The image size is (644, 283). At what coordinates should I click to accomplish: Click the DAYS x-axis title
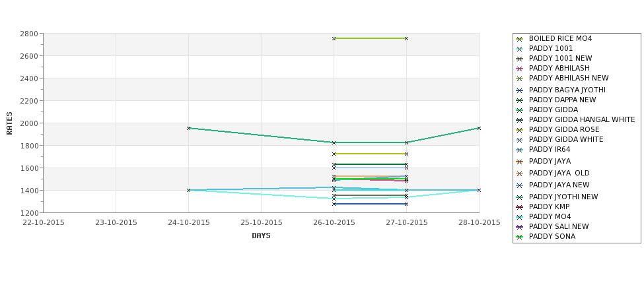pos(261,236)
